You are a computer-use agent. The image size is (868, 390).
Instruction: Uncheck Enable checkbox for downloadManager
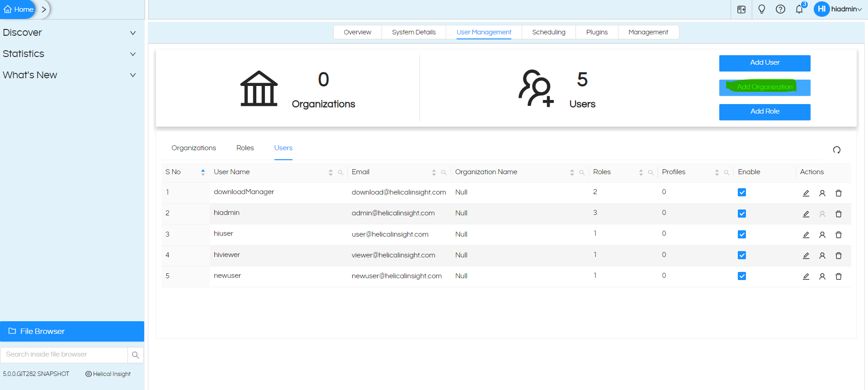point(742,192)
